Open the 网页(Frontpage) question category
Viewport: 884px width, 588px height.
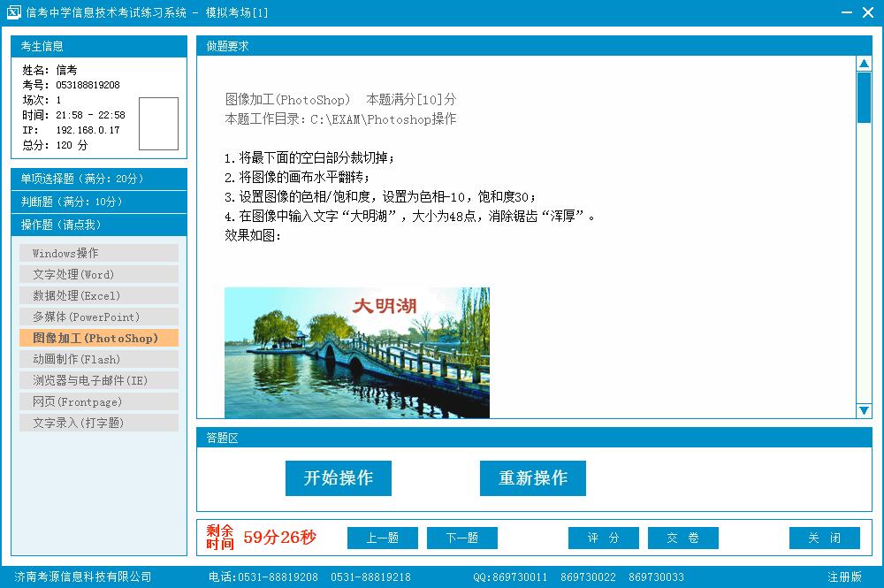click(x=98, y=401)
